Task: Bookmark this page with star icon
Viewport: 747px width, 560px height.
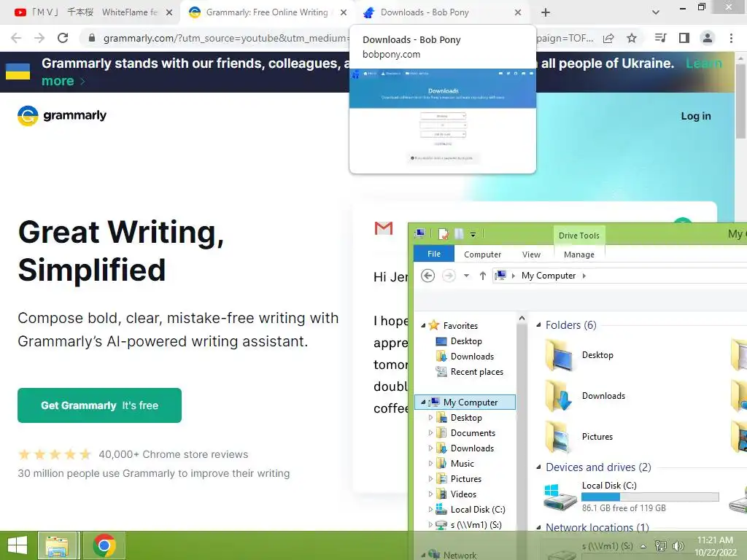Action: click(632, 38)
